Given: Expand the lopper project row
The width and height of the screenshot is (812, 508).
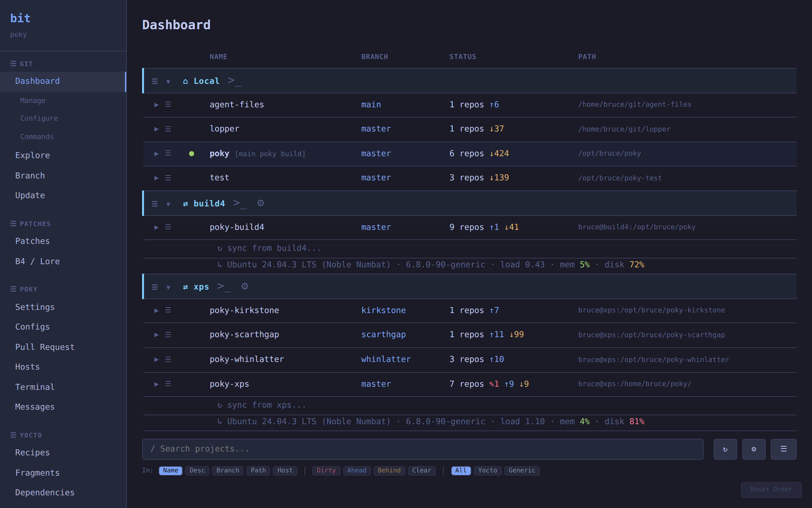Looking at the screenshot, I should click(x=156, y=129).
